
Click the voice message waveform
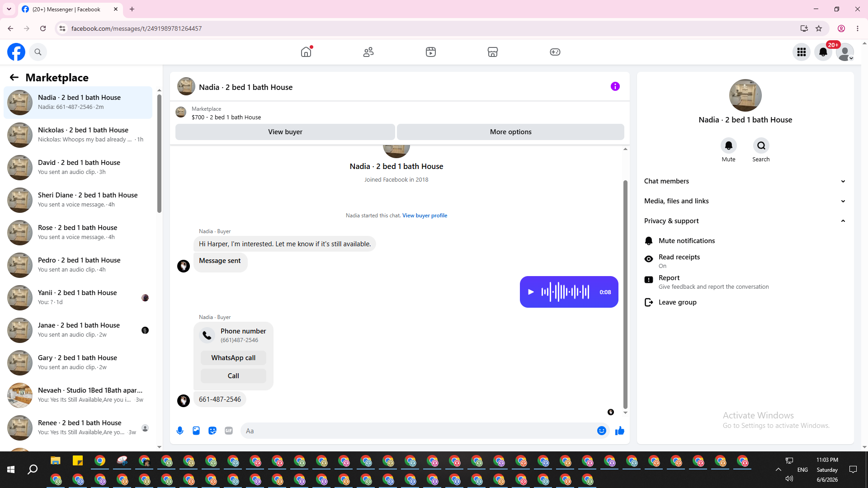(566, 292)
